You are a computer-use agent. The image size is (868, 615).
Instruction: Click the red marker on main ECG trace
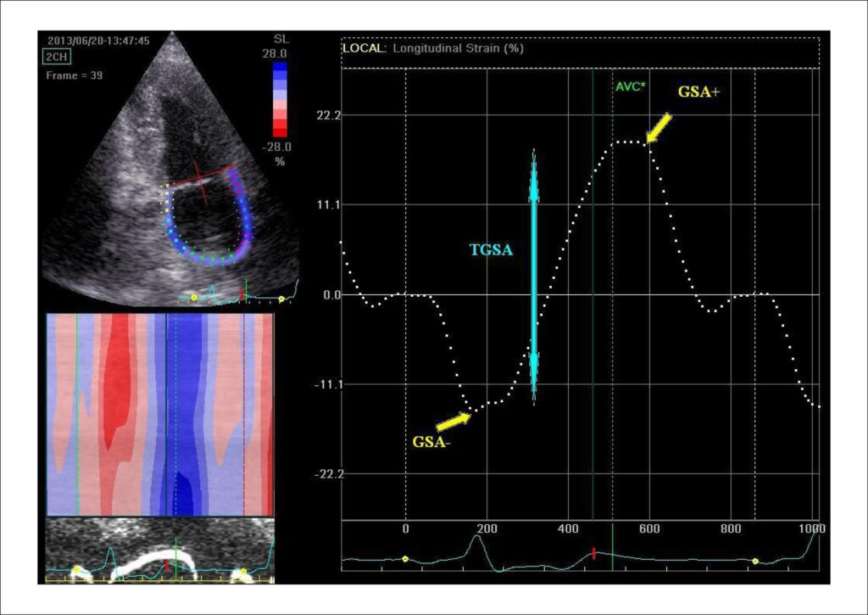(593, 553)
